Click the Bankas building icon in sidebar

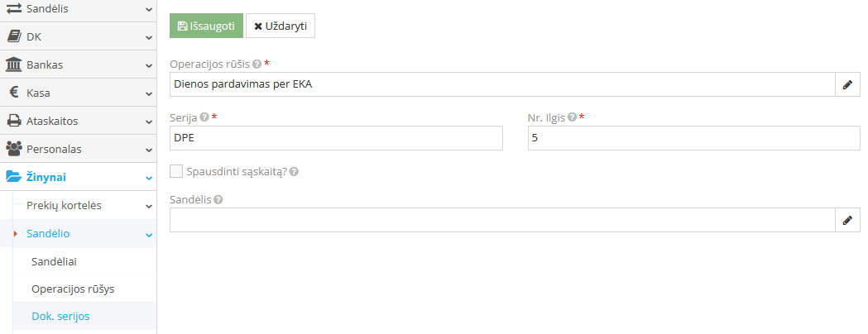(x=14, y=64)
